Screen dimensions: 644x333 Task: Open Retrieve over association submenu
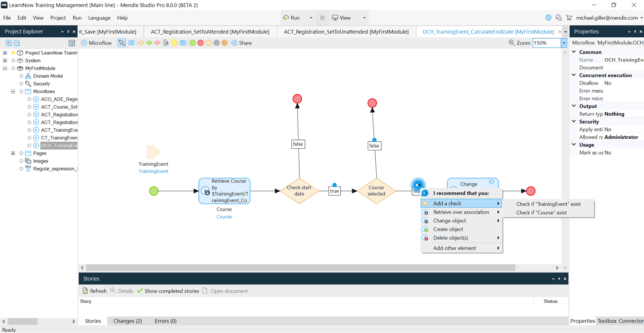coord(461,212)
